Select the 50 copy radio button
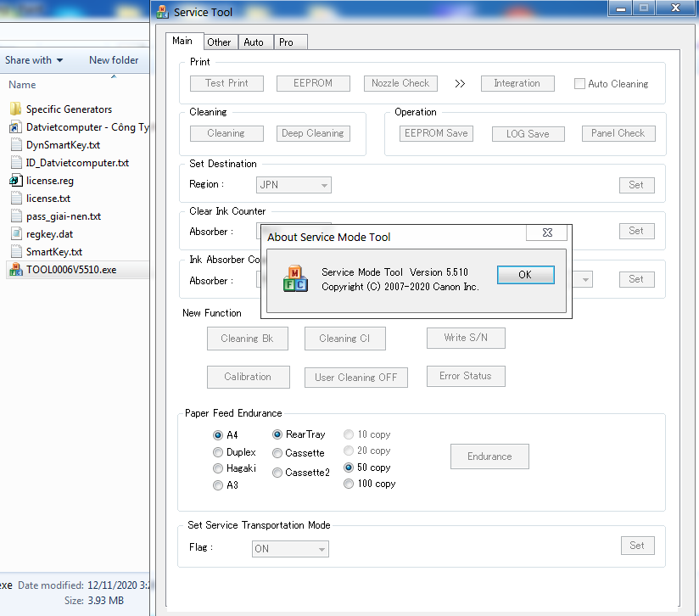 349,468
